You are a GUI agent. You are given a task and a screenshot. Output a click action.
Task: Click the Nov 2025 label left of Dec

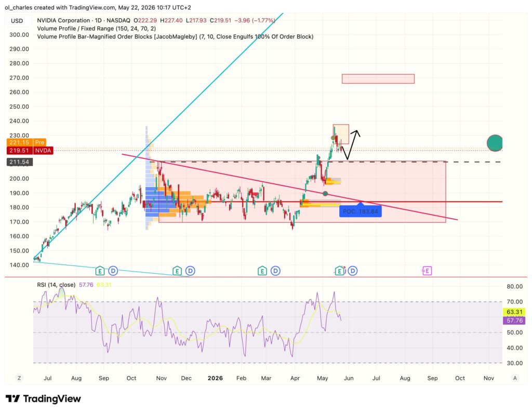pyautogui.click(x=162, y=378)
